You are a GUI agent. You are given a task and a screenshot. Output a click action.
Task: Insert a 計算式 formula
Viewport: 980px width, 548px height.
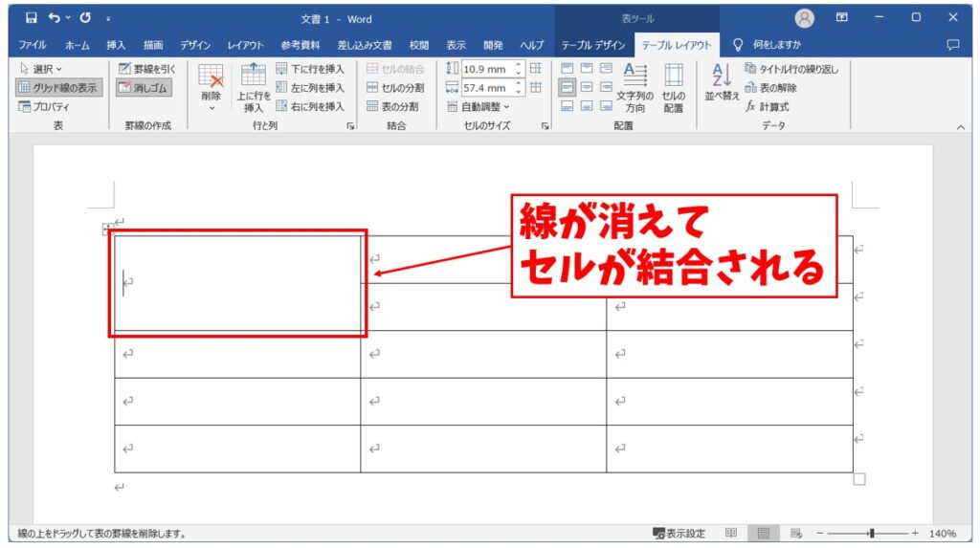click(767, 107)
